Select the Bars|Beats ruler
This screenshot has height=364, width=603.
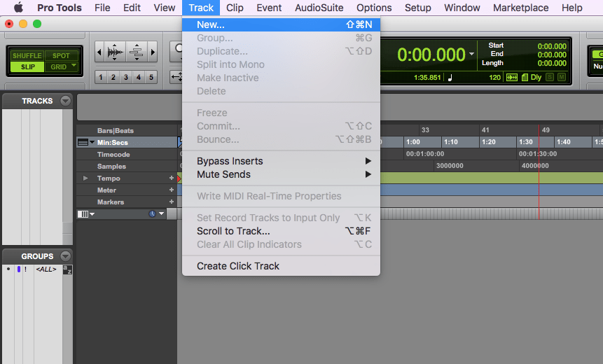(116, 131)
